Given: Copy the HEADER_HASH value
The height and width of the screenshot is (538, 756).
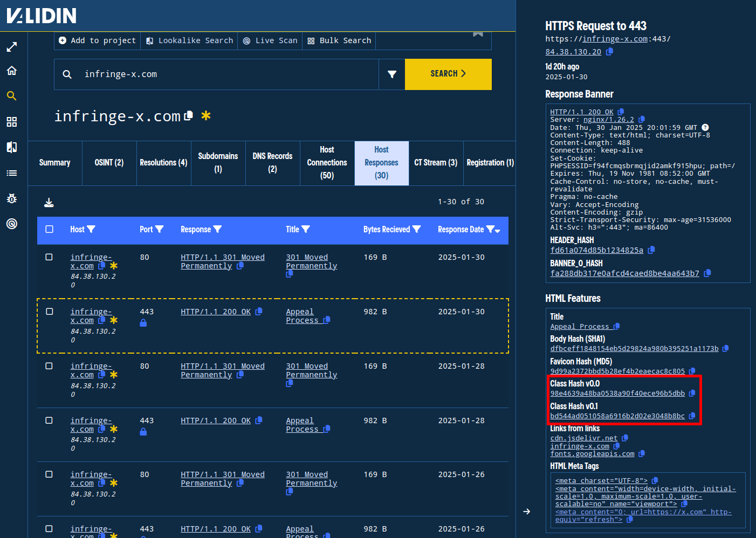Looking at the screenshot, I should click(651, 250).
